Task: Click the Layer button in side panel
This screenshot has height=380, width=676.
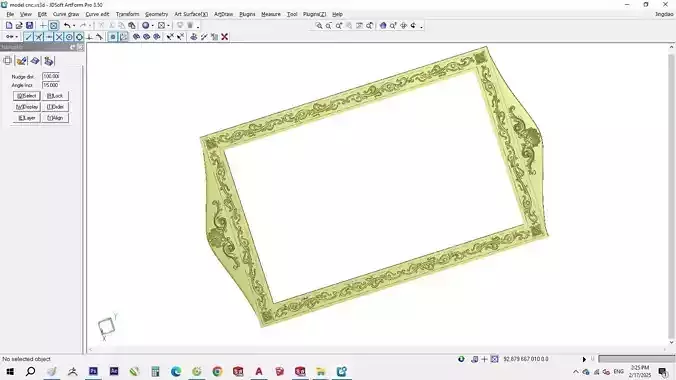Action: 26,118
